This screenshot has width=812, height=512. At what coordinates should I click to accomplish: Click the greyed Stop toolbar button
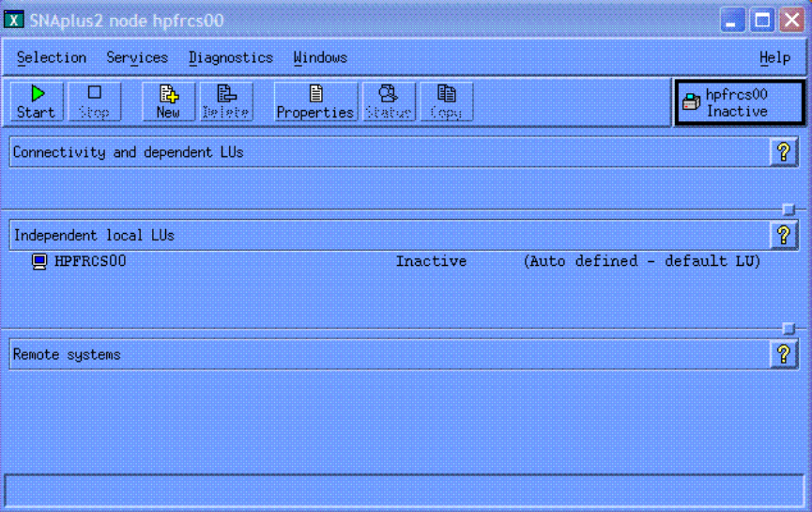click(x=94, y=101)
